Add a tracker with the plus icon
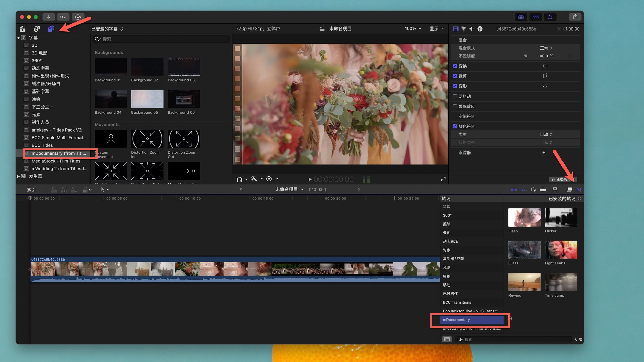644x362 pixels. [x=544, y=153]
